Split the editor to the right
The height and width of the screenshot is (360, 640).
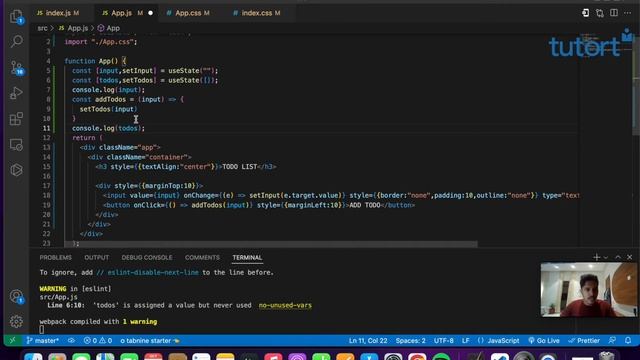tap(614, 13)
